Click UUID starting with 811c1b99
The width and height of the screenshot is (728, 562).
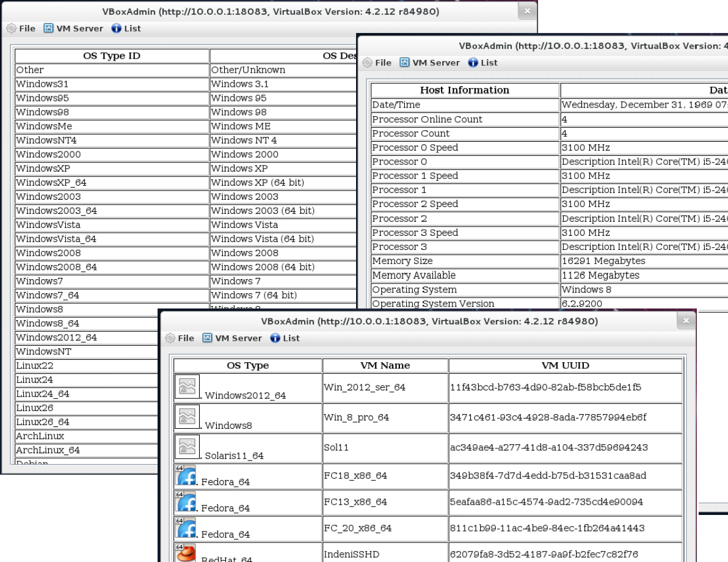coord(547,528)
